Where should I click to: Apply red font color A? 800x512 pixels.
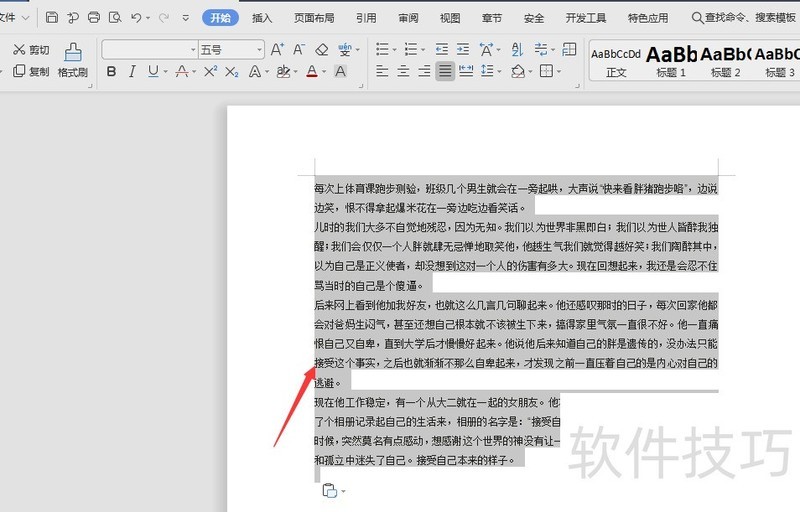point(312,71)
